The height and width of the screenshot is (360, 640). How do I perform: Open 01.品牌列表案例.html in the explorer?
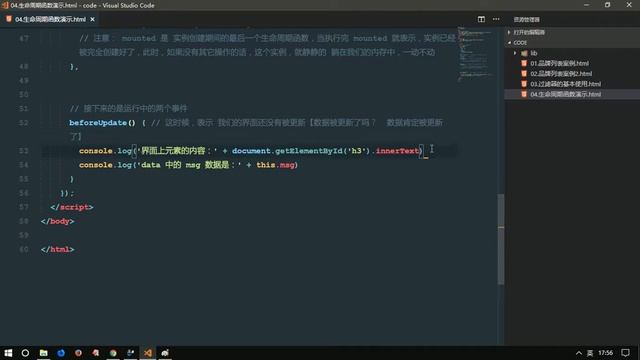point(559,63)
